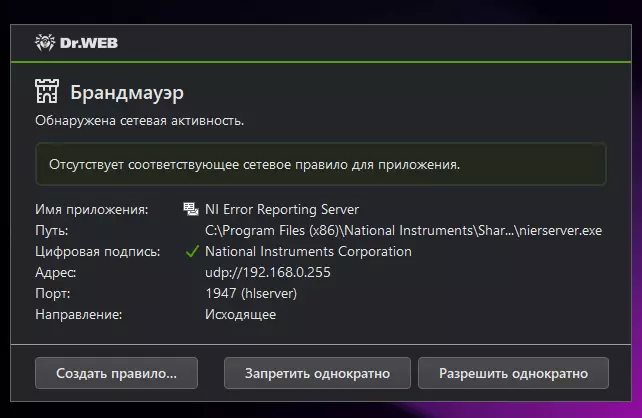The height and width of the screenshot is (418, 642).
Task: Click the nierserver.exe file path
Action: [403, 230]
